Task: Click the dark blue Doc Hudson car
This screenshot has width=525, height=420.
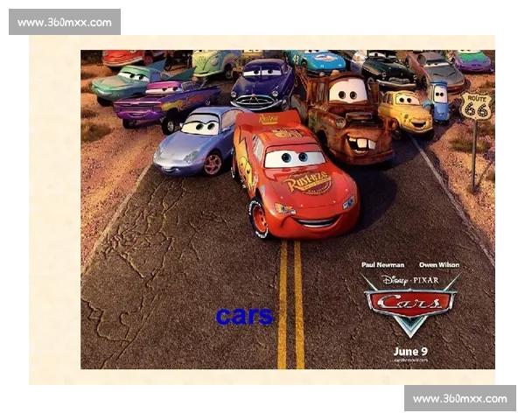Action: point(262,82)
